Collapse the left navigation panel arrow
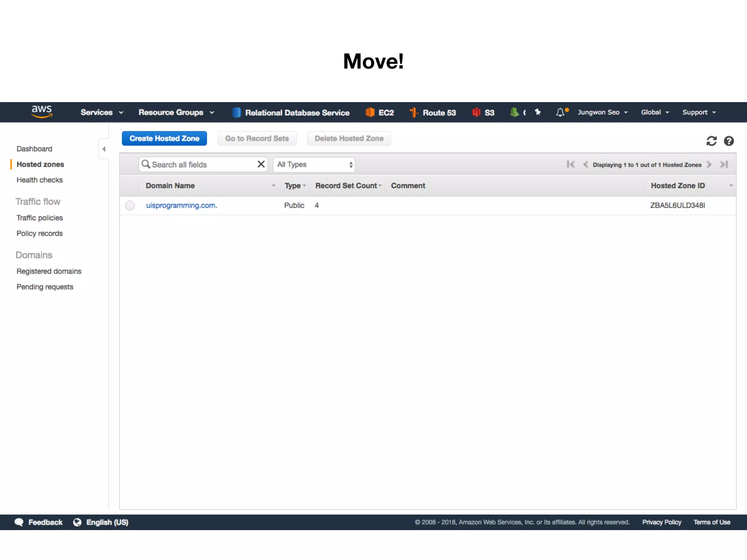This screenshot has height=560, width=747. 104,149
